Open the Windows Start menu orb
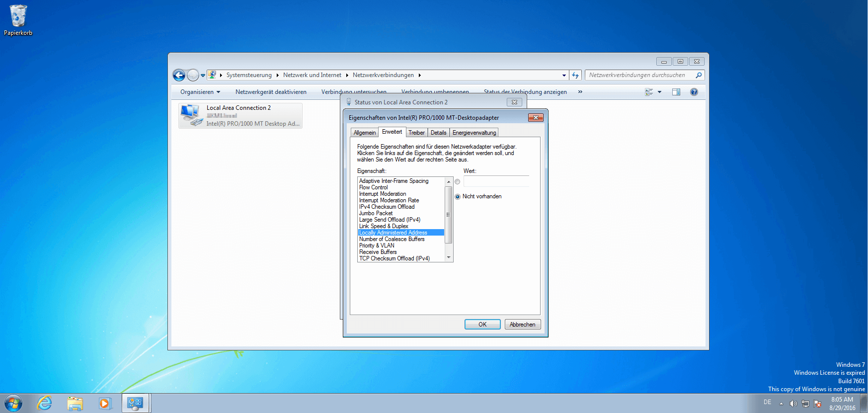868x413 pixels. click(x=13, y=403)
